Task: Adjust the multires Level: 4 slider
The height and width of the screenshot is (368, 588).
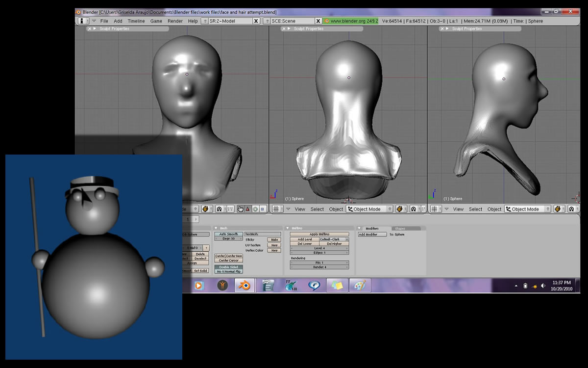Action: (319, 248)
